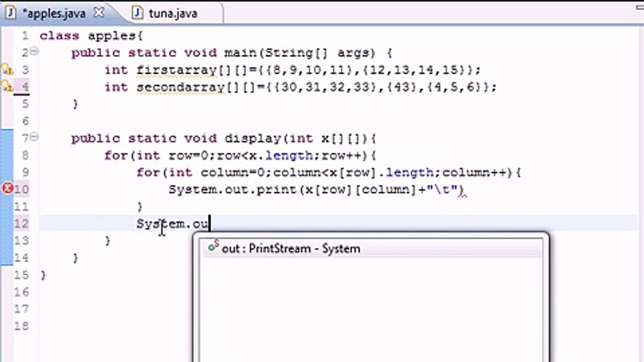Click the "\t" string literal
Viewport: 644px width, 362px height.
click(443, 190)
